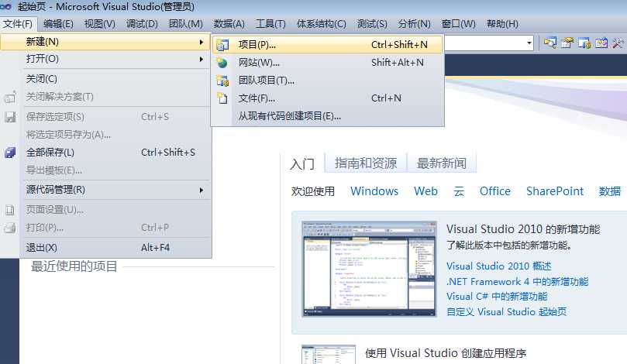Open Visual C# 中的新增功能 link

click(497, 297)
